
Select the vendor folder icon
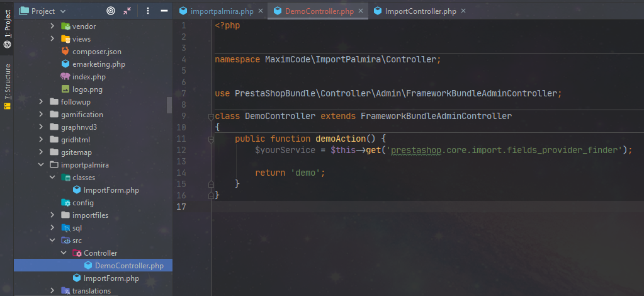coord(65,26)
